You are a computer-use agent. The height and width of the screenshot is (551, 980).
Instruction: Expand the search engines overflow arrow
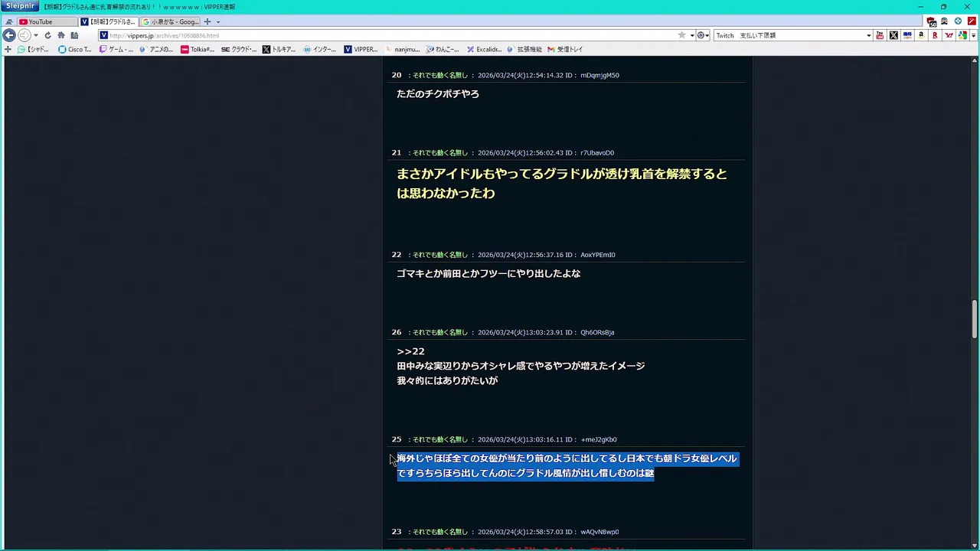[973, 35]
